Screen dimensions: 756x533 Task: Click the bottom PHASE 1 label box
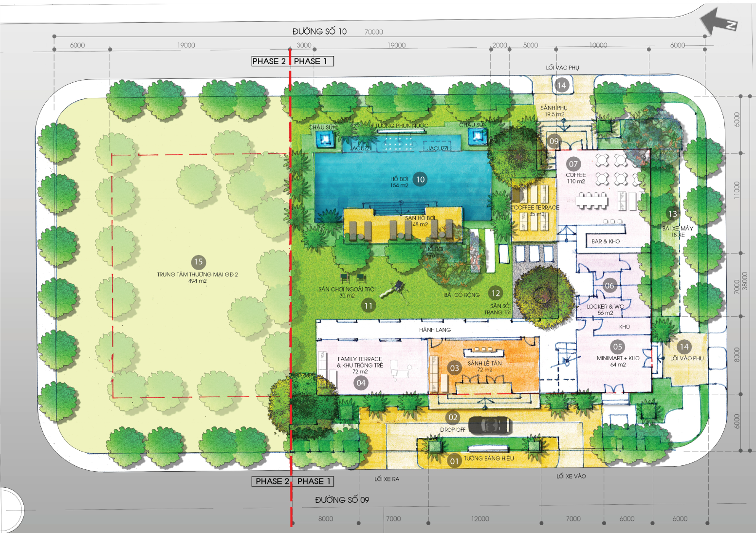(313, 481)
